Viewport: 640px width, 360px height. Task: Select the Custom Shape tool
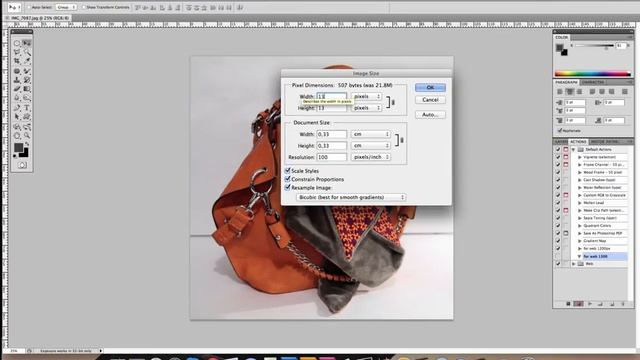(x=27, y=117)
